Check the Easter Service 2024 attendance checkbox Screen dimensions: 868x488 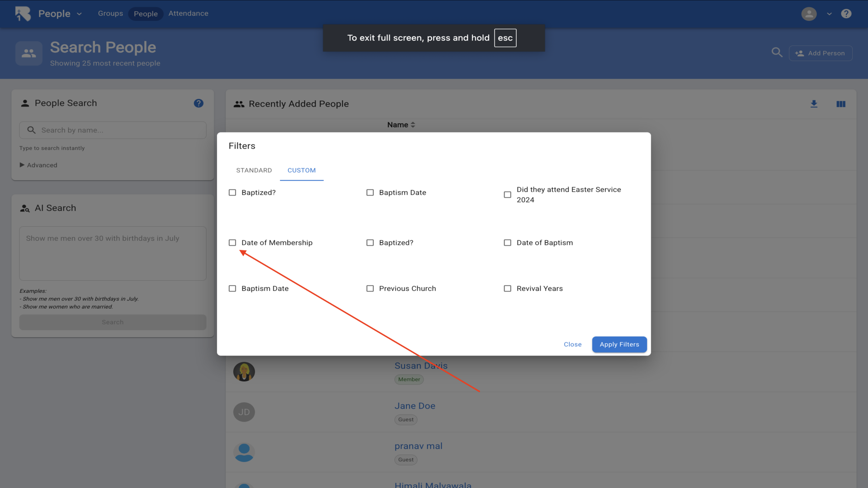(x=508, y=195)
